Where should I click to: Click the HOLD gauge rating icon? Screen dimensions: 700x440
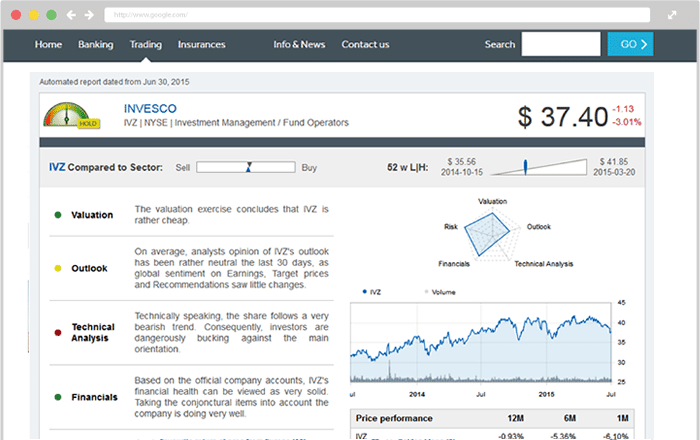[70, 117]
